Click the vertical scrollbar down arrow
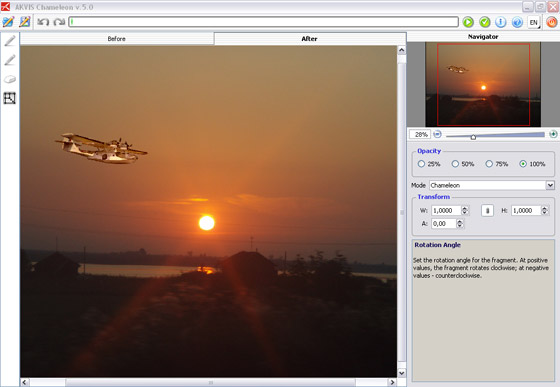This screenshot has width=560, height=387. click(x=401, y=373)
